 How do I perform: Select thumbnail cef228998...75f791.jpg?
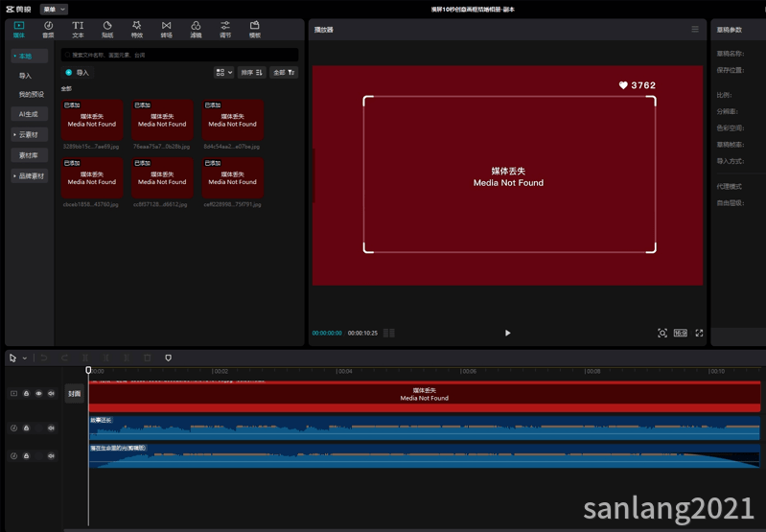pyautogui.click(x=233, y=178)
